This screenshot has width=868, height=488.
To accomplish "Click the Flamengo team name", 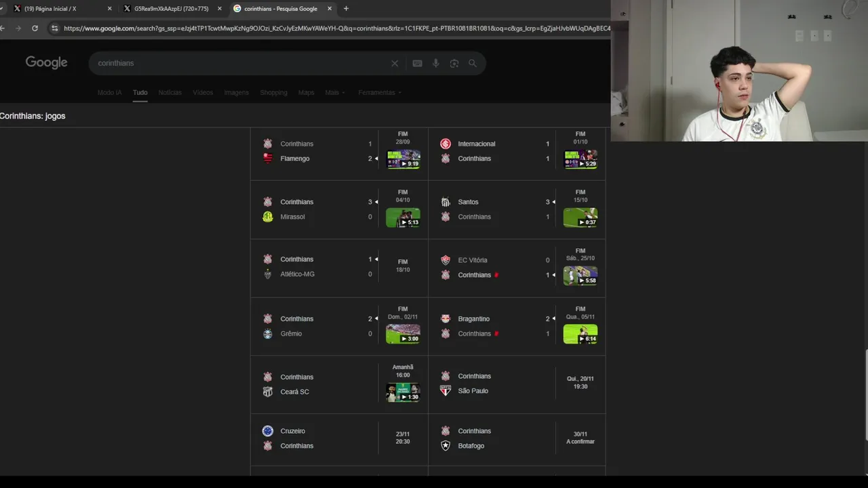I will click(295, 159).
